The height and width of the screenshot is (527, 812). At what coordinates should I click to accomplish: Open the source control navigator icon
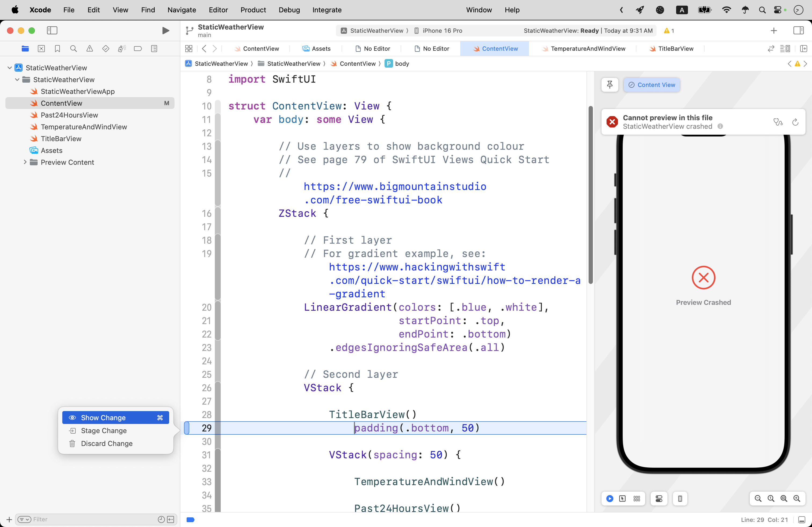(41, 49)
